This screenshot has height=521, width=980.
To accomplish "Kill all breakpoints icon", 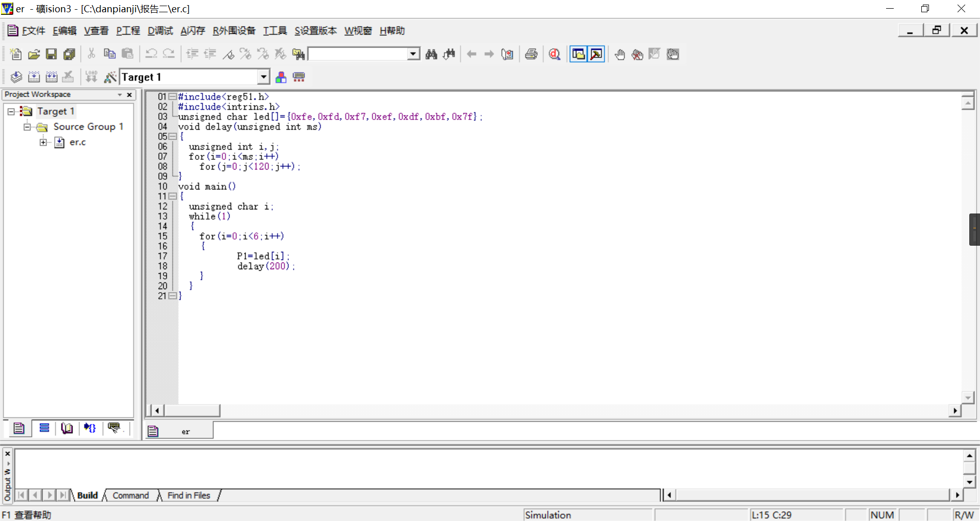I will click(637, 54).
